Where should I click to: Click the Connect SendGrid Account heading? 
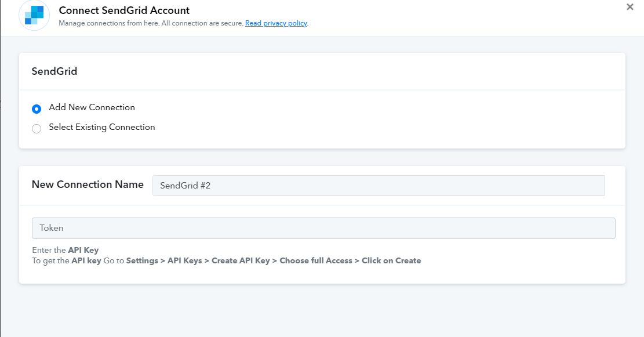(x=124, y=10)
